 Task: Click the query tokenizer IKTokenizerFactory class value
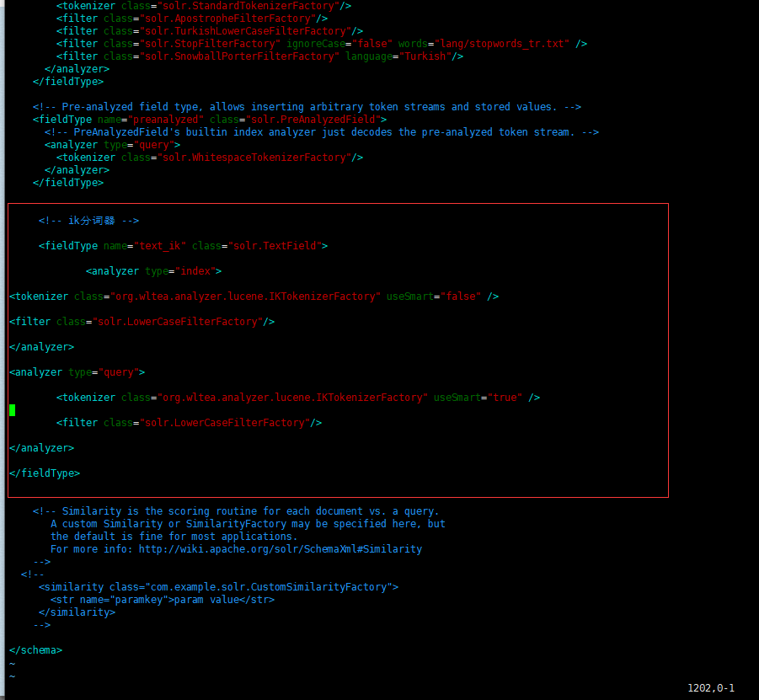(x=292, y=398)
